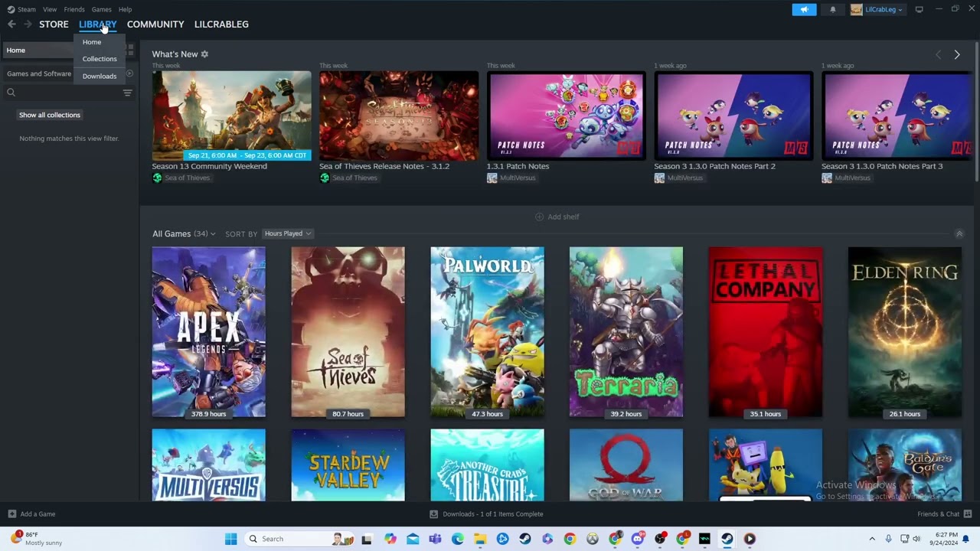
Task: Switch to the COMMUNITY tab
Action: coord(155,24)
